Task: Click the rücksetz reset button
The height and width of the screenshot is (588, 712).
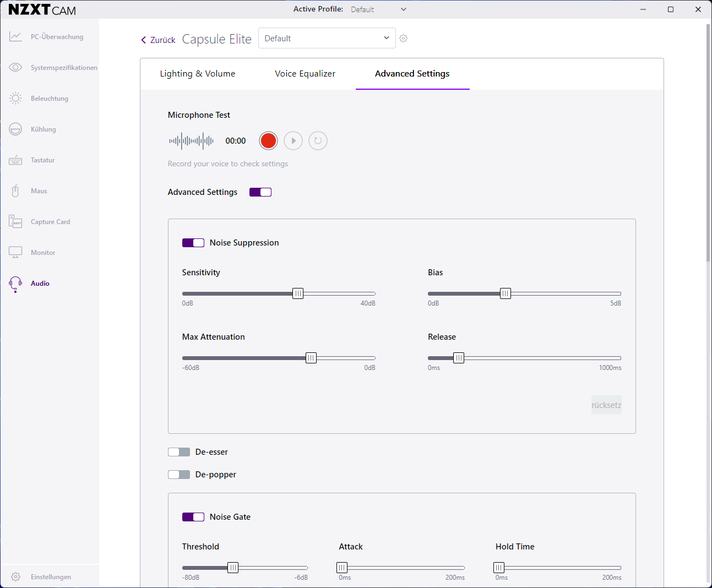Action: (606, 405)
